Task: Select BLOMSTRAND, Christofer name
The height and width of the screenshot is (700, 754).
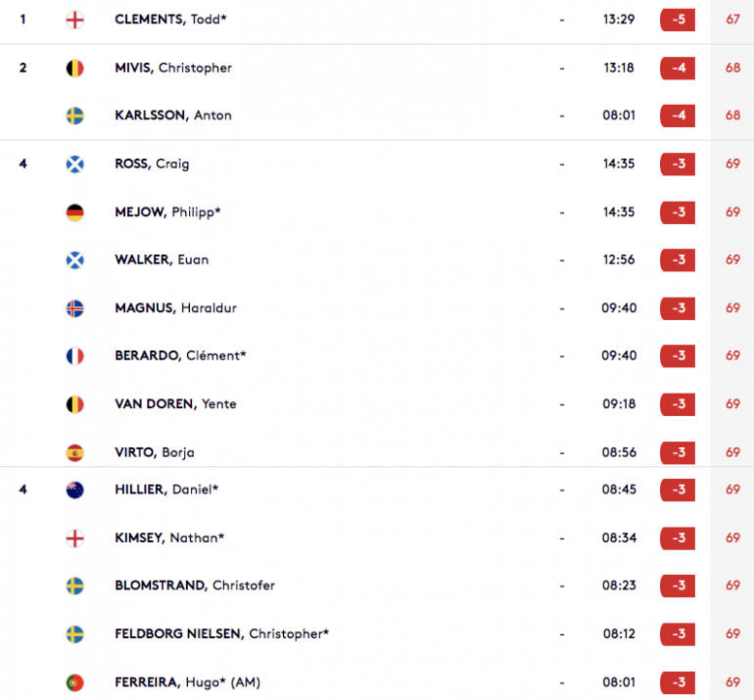Action: click(195, 585)
